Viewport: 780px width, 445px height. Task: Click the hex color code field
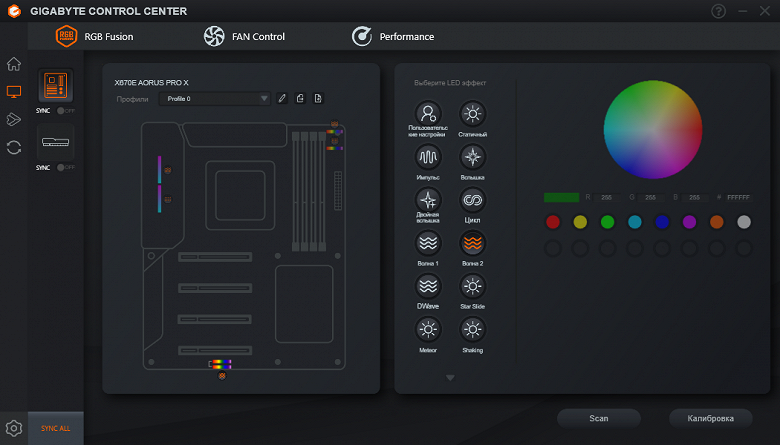tap(738, 197)
